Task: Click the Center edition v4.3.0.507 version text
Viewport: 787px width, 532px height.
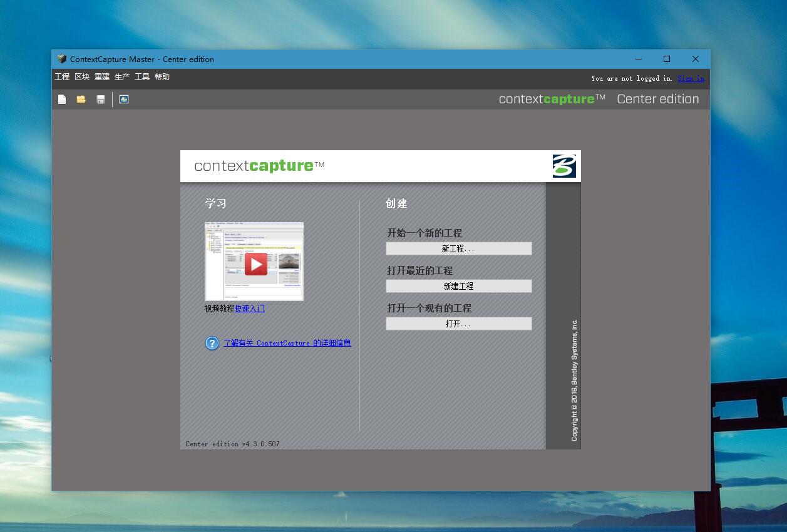Action: tap(232, 444)
